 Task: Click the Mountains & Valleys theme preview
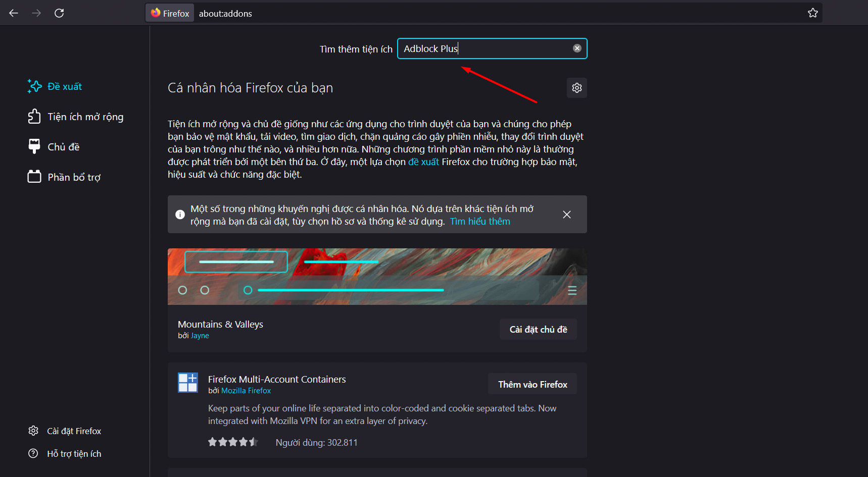(377, 277)
